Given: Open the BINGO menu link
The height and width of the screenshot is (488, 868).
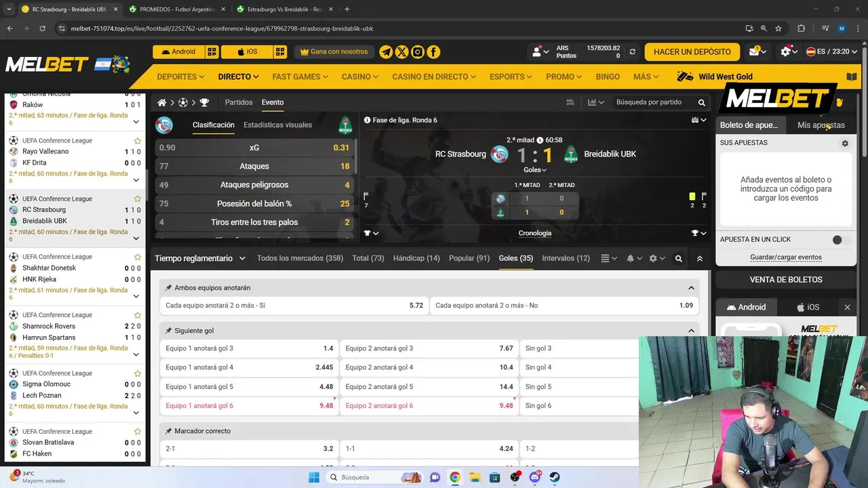Looking at the screenshot, I should pyautogui.click(x=608, y=77).
